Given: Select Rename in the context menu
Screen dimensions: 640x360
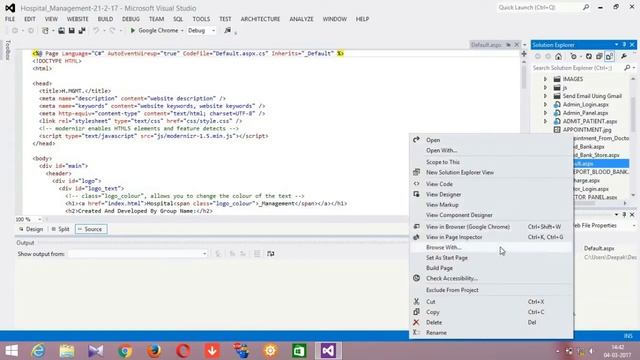Looking at the screenshot, I should coord(491,333).
